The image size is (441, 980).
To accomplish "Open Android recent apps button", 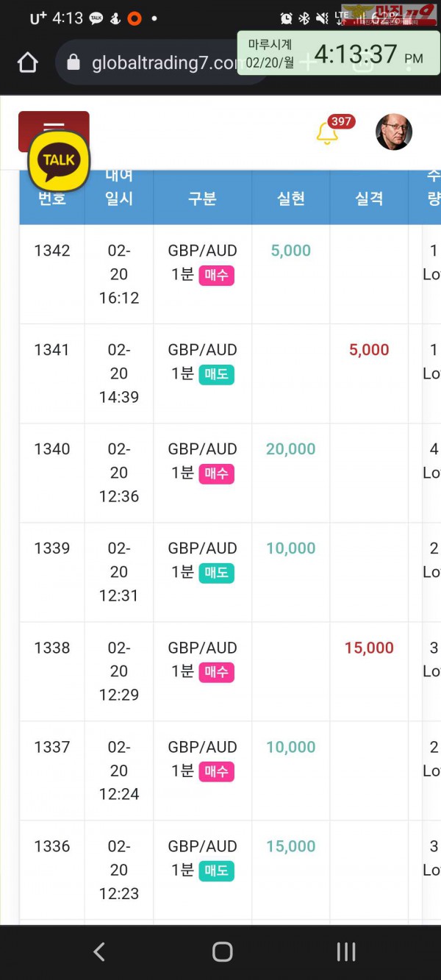I will click(345, 952).
